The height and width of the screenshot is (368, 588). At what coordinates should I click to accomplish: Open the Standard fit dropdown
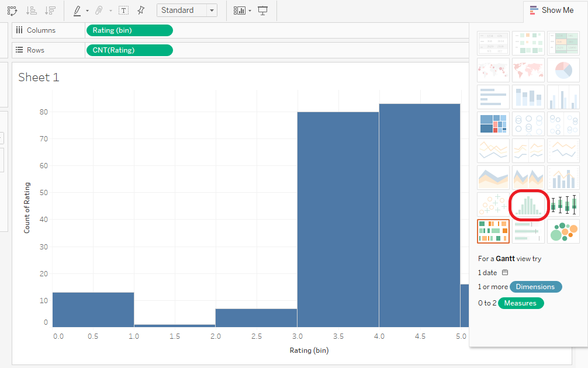pyautogui.click(x=186, y=10)
